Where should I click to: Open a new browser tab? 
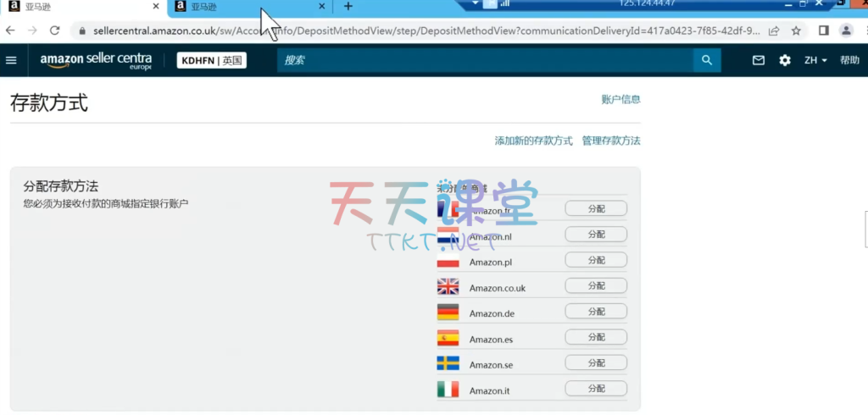click(x=348, y=7)
